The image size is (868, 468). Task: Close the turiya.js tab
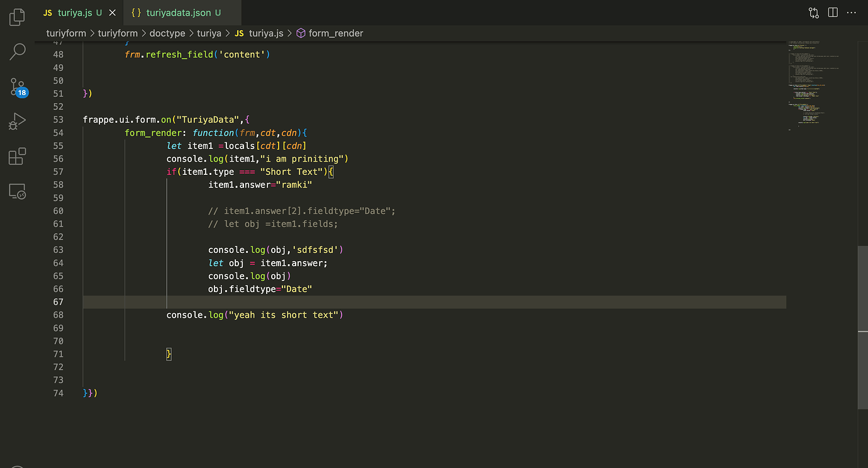(113, 13)
